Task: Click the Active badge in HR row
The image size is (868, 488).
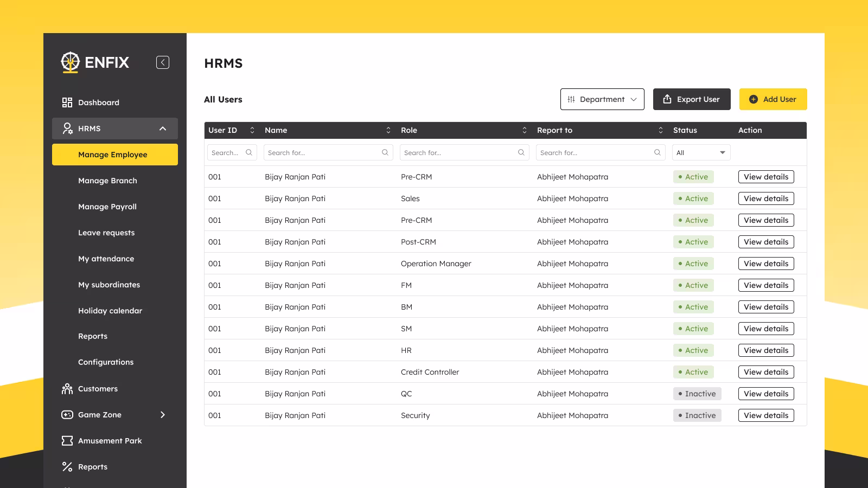Action: pyautogui.click(x=693, y=350)
